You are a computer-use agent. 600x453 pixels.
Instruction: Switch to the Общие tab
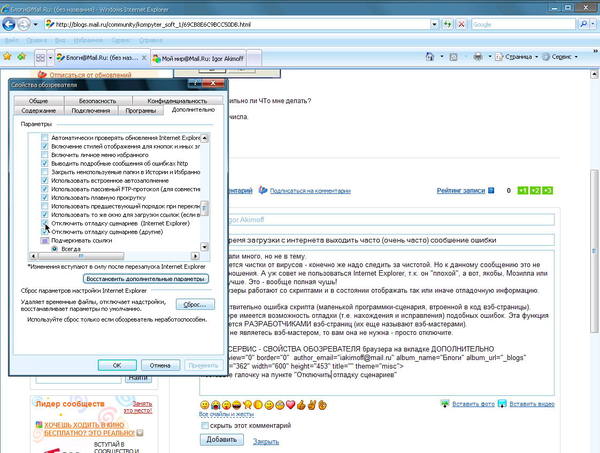[39, 101]
